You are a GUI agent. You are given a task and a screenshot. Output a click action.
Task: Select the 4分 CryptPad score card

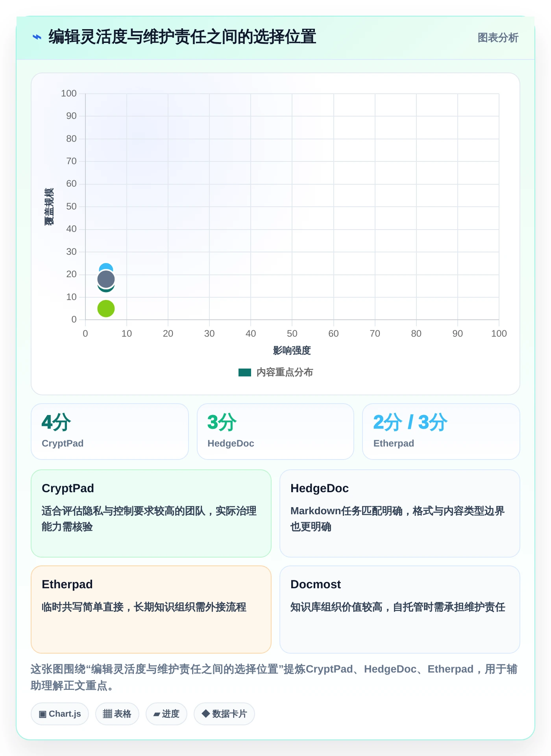(x=110, y=432)
